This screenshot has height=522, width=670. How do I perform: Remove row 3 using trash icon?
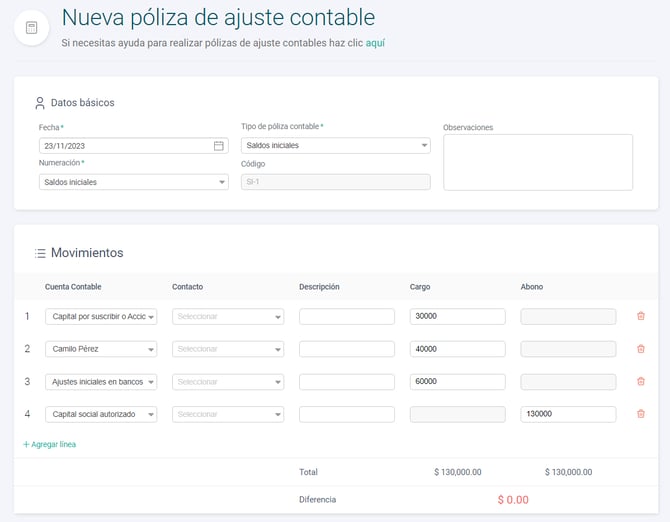(641, 381)
